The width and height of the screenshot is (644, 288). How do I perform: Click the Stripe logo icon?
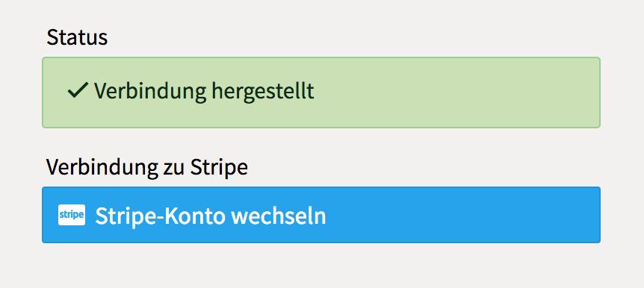(x=72, y=215)
